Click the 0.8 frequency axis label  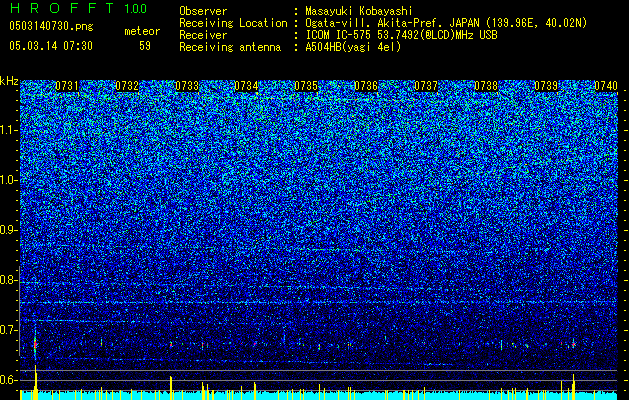tap(8, 280)
